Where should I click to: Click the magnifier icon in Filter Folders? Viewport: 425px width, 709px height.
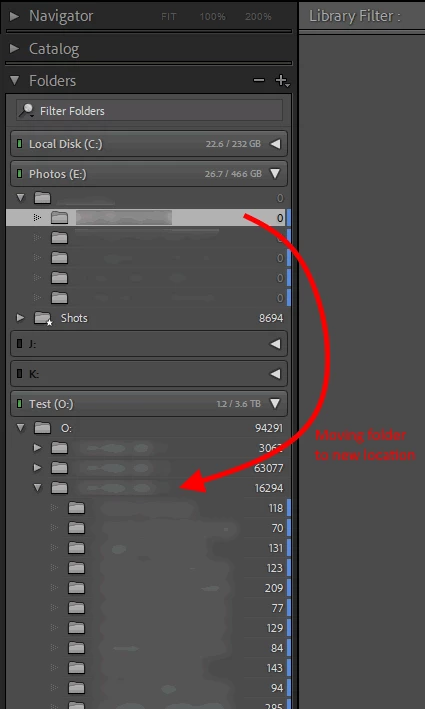[x=27, y=110]
